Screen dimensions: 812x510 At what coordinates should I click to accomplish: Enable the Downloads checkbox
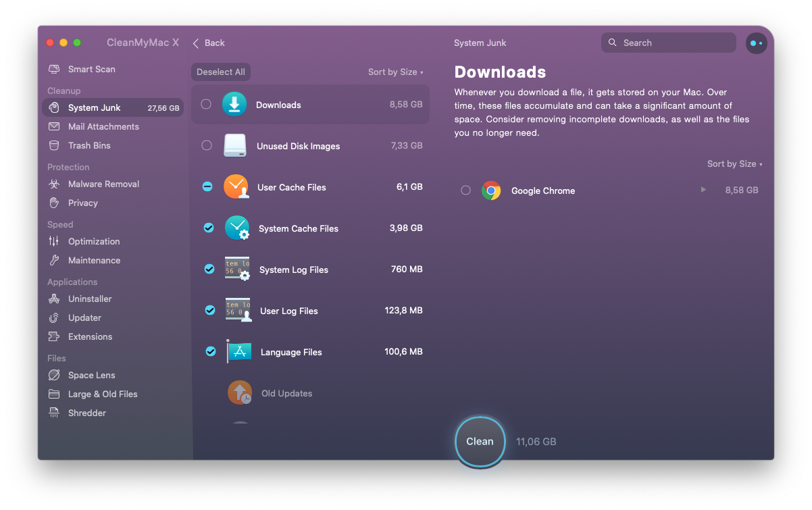(x=206, y=104)
